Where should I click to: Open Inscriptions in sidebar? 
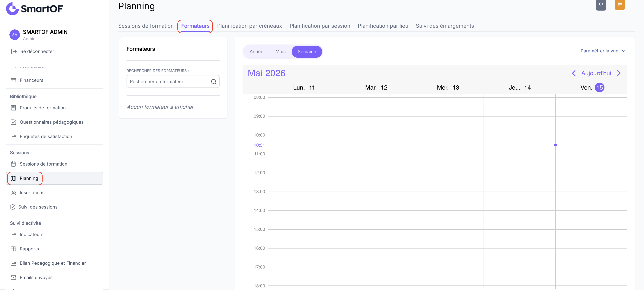[32, 193]
